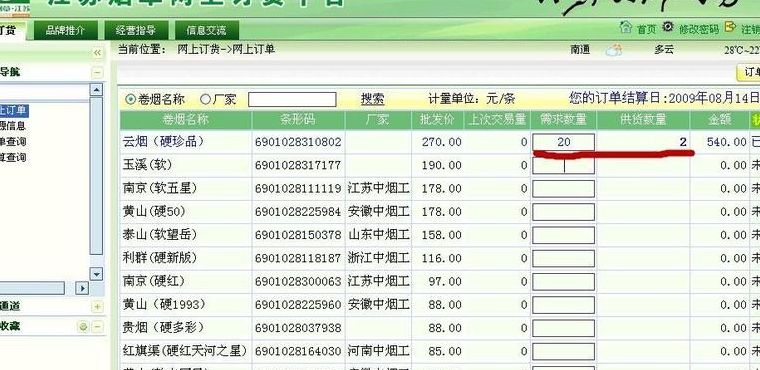Click the 需求数量 field for 南京(软五星)
This screenshot has height=370, width=760.
[563, 189]
